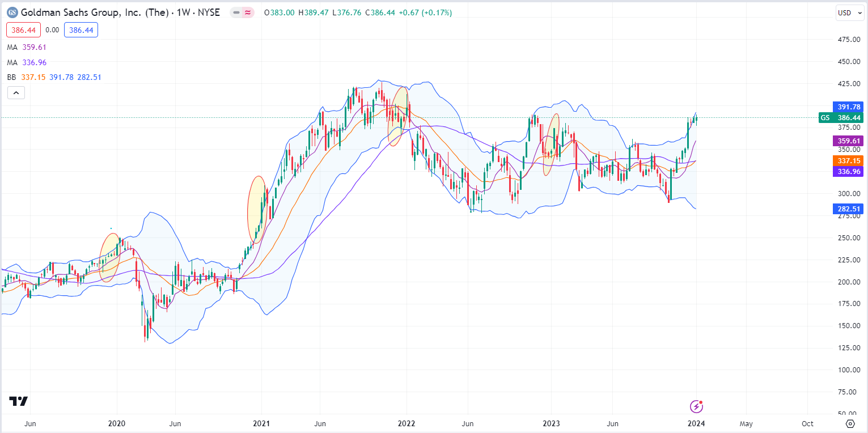
Task: Click the 250.00 price scale value
Action: pos(849,238)
